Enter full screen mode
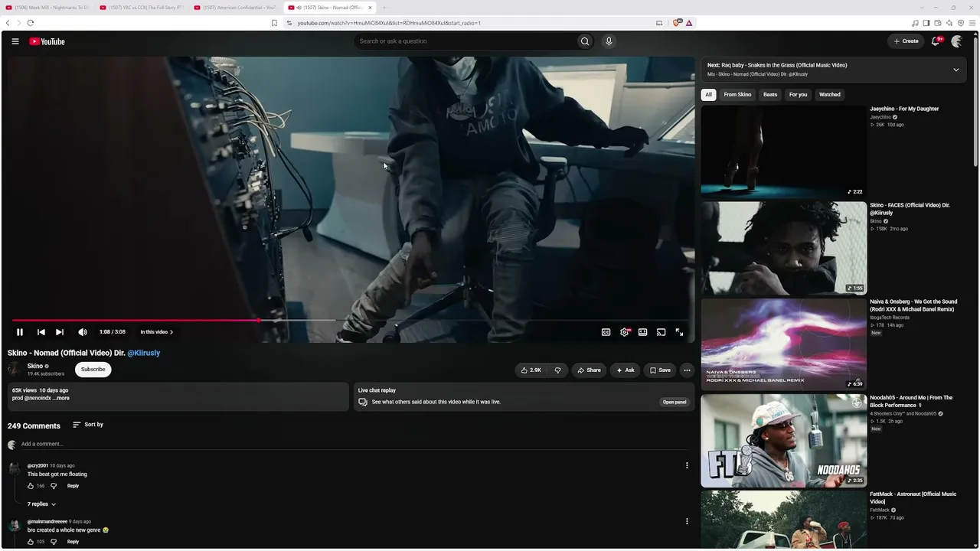 tap(679, 332)
